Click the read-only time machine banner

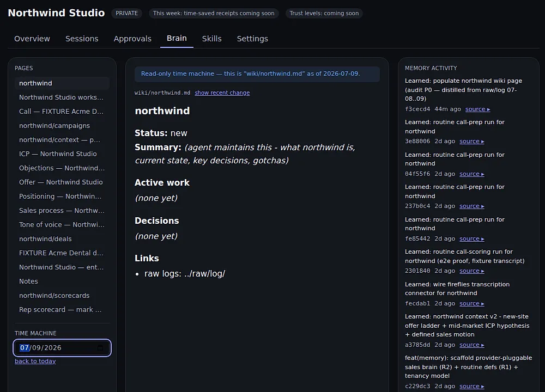(x=257, y=74)
